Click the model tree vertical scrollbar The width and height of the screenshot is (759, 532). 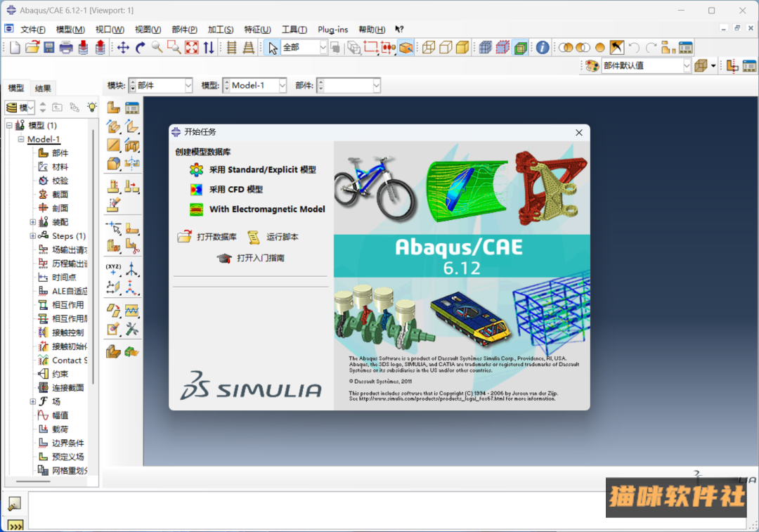(93, 257)
